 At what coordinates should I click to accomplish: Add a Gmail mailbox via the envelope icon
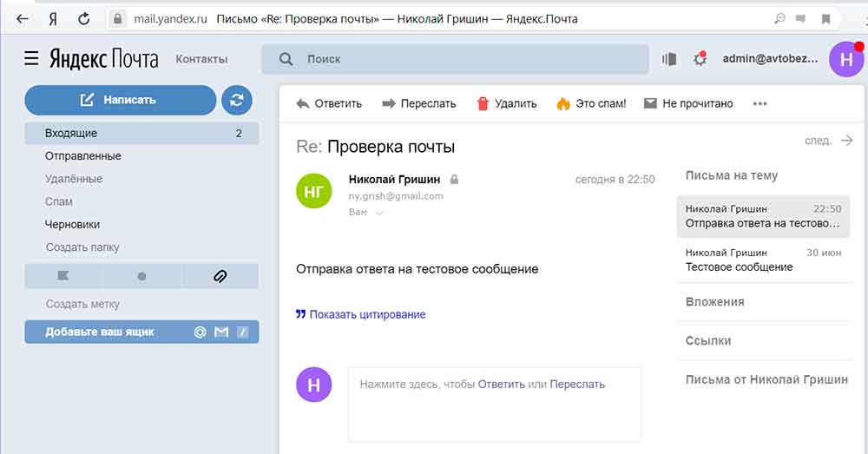(221, 332)
